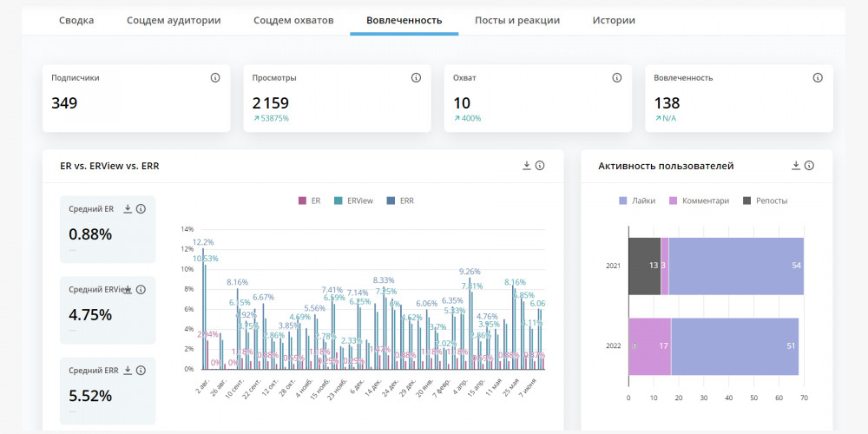Click info icon on Подписчики card
This screenshot has width=868, height=434.
(x=215, y=77)
